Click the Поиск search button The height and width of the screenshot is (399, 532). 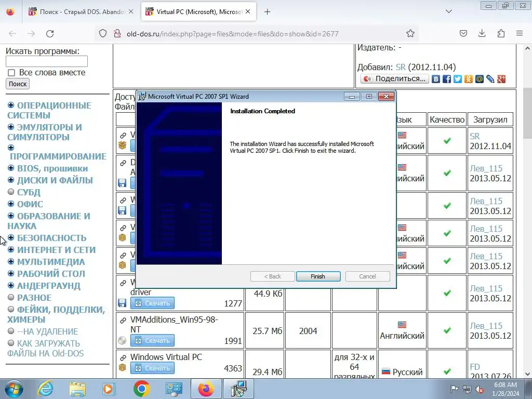coord(18,84)
